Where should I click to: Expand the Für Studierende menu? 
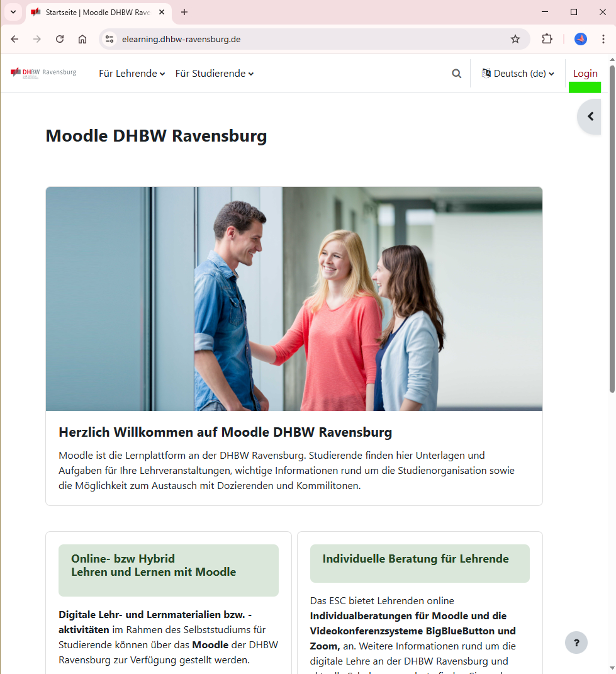pos(215,74)
